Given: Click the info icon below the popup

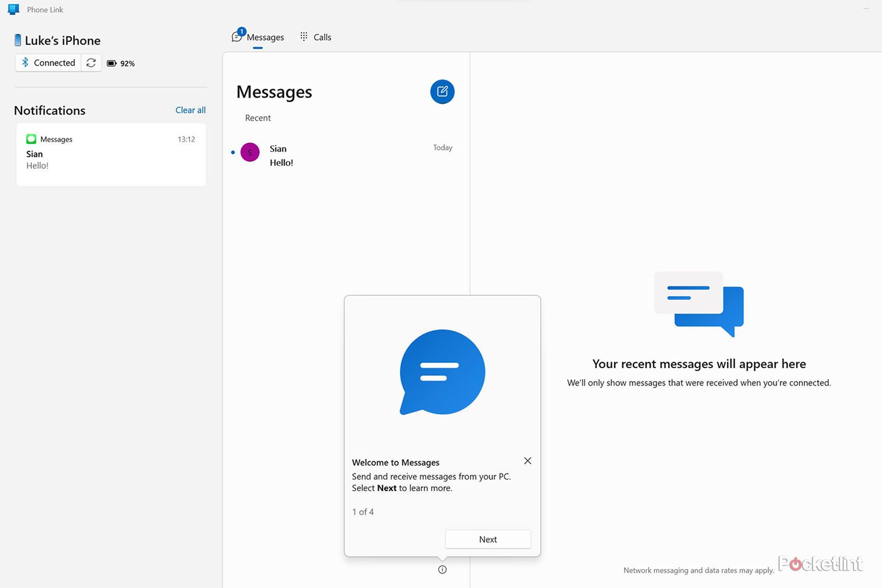Looking at the screenshot, I should (442, 570).
